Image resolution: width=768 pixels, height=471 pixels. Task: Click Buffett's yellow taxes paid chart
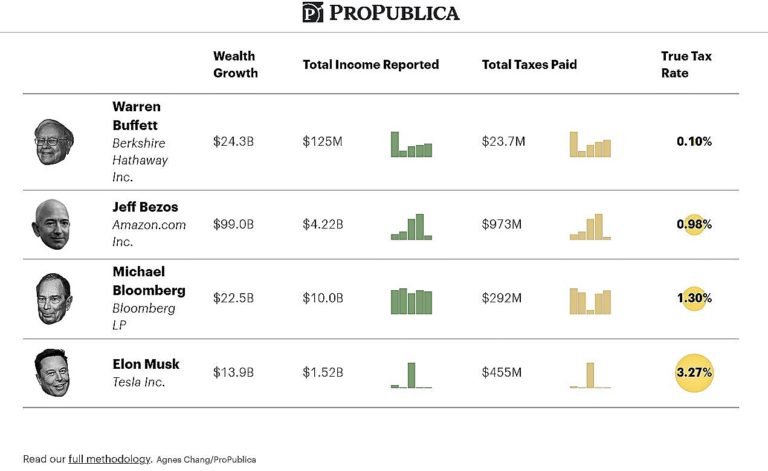[590, 144]
